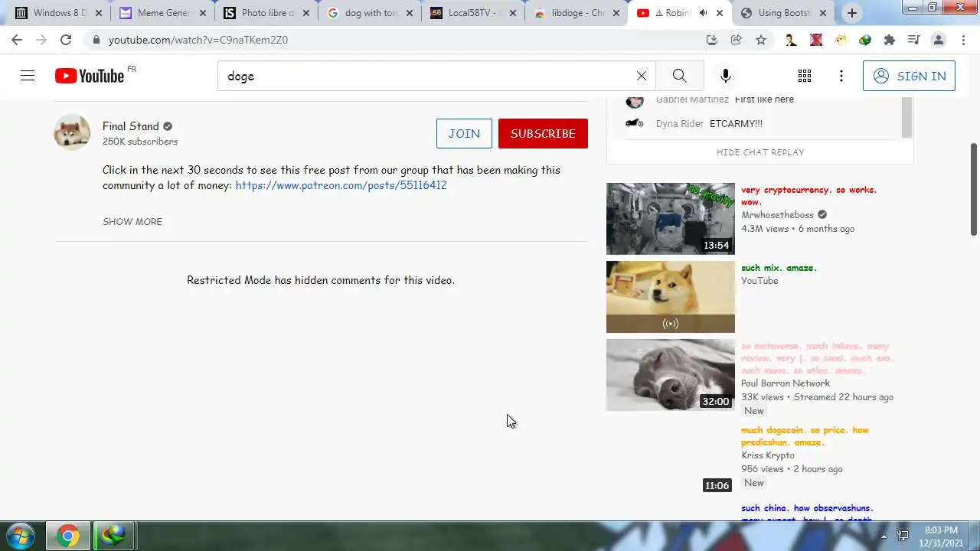The image size is (980, 551).
Task: Open the doge live stream thumbnail
Action: [671, 297]
